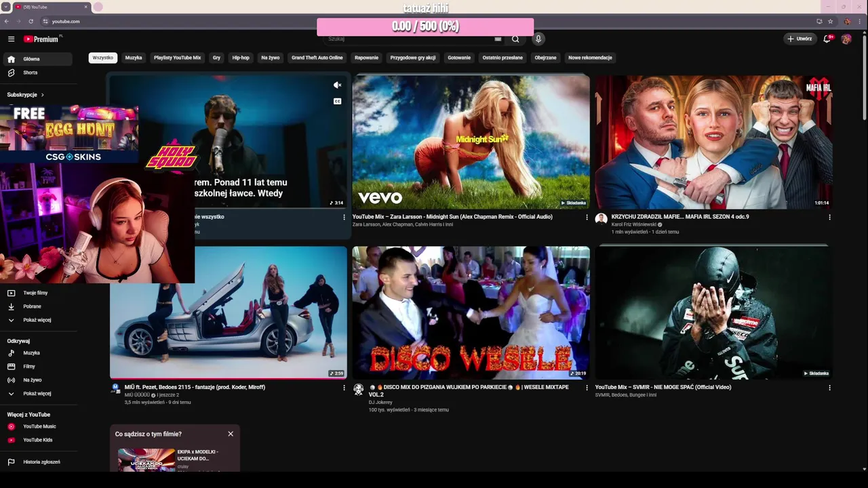This screenshot has width=868, height=488.
Task: Open notifications bell
Action: click(x=827, y=39)
